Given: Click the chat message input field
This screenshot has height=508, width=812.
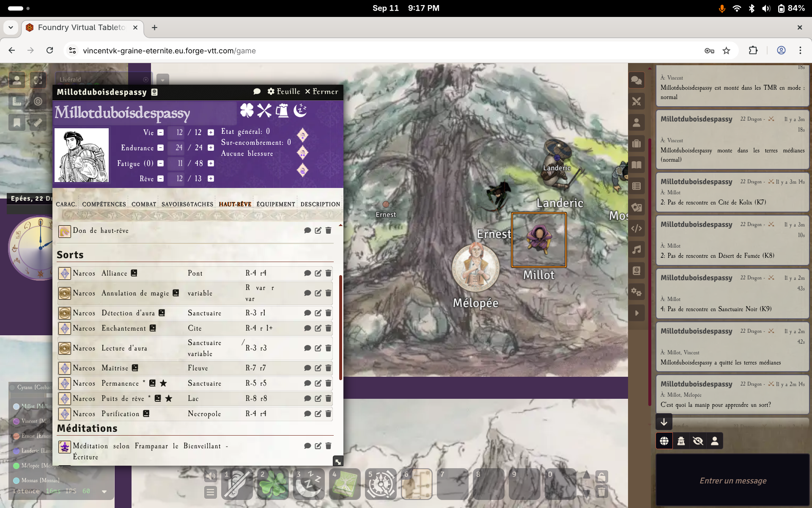Looking at the screenshot, I should [732, 480].
